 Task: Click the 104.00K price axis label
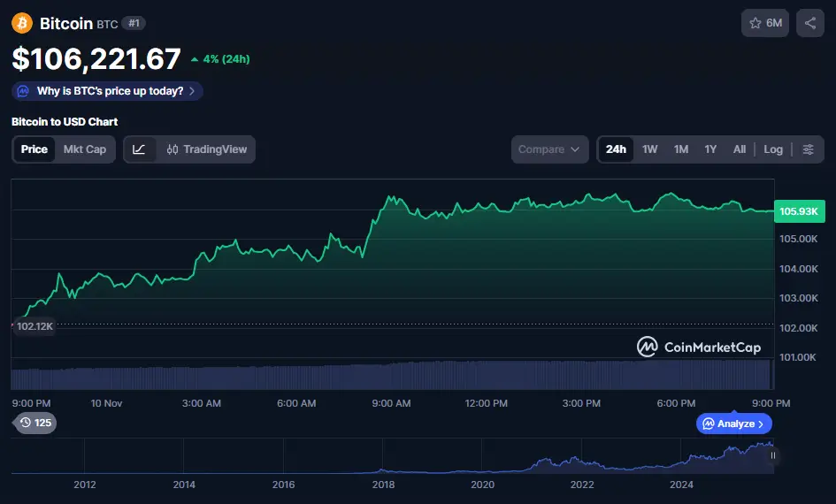pyautogui.click(x=798, y=269)
